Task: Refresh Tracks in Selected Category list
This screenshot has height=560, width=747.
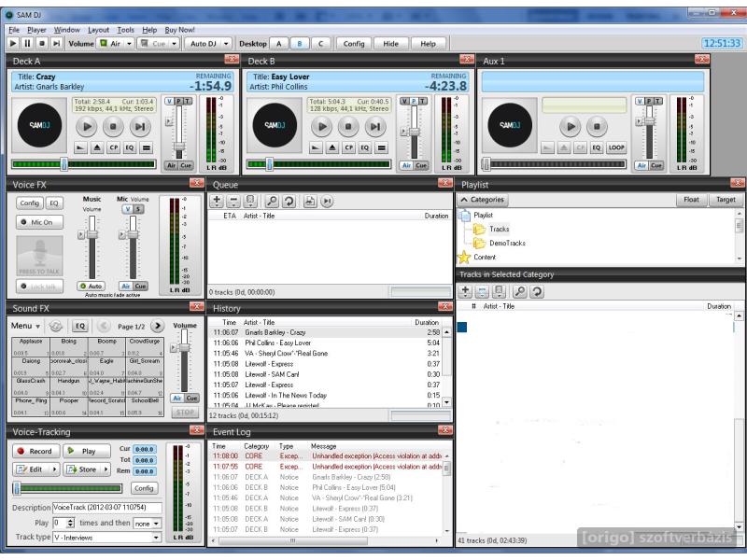Action: pos(537,291)
